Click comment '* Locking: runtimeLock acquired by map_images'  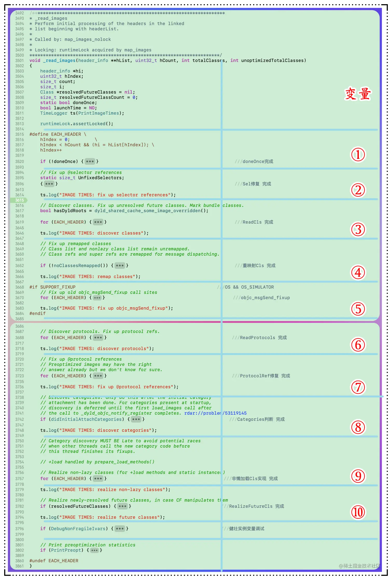click(90, 50)
